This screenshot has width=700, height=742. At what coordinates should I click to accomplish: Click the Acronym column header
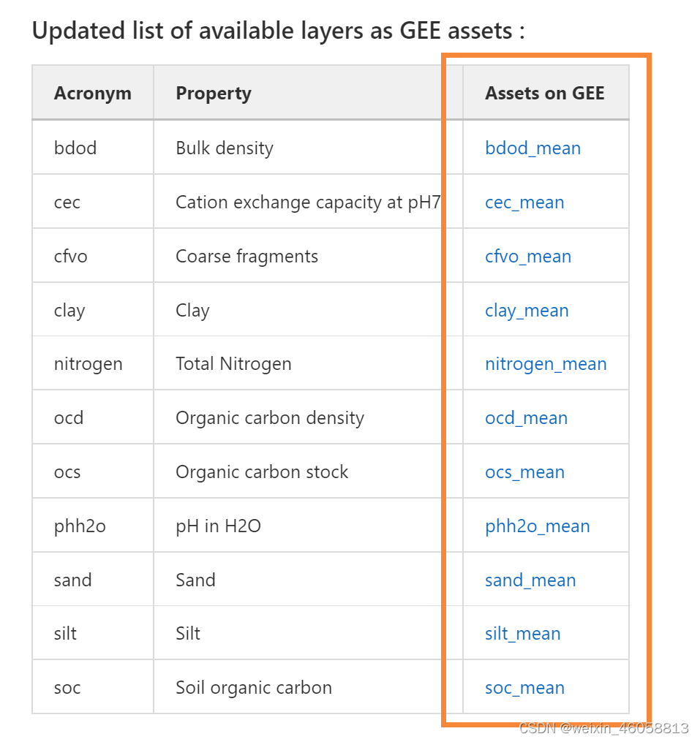tap(93, 93)
